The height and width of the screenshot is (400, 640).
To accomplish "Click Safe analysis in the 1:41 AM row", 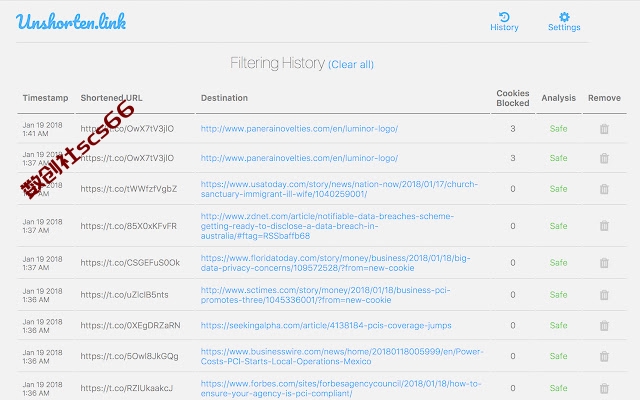I will point(558,129).
